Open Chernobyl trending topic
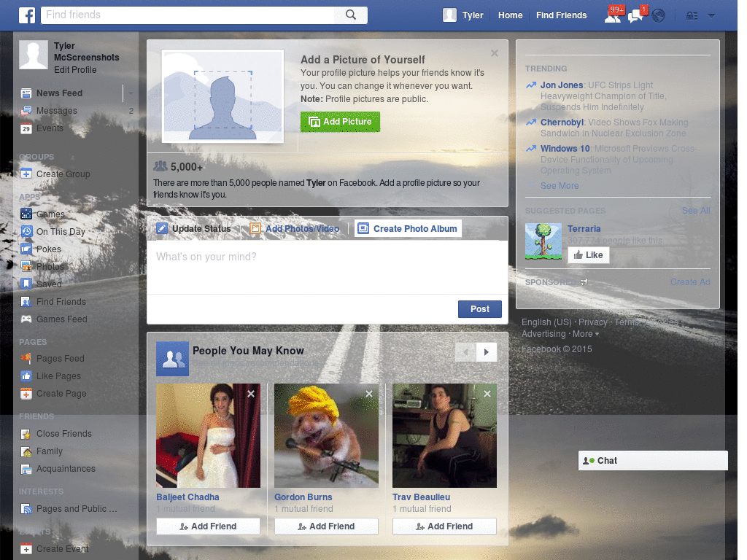The height and width of the screenshot is (560, 747). click(x=562, y=122)
